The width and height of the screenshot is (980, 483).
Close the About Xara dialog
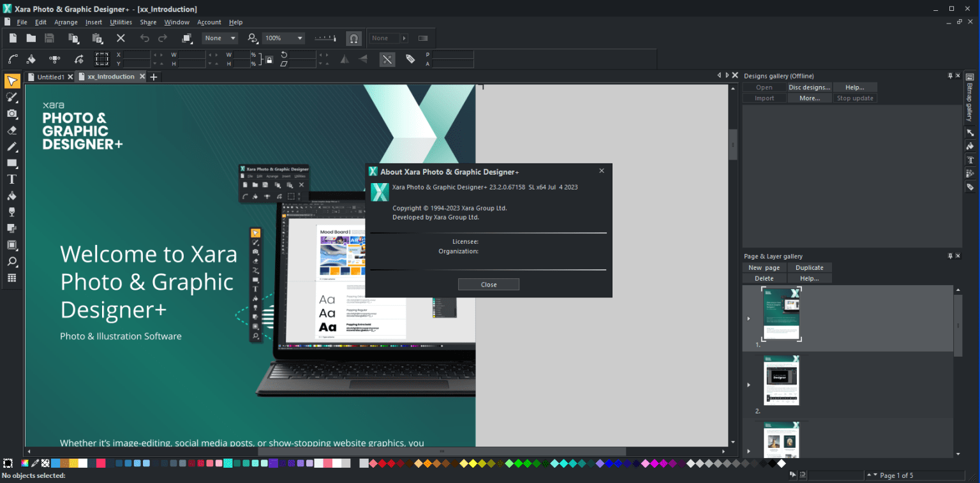(x=489, y=284)
